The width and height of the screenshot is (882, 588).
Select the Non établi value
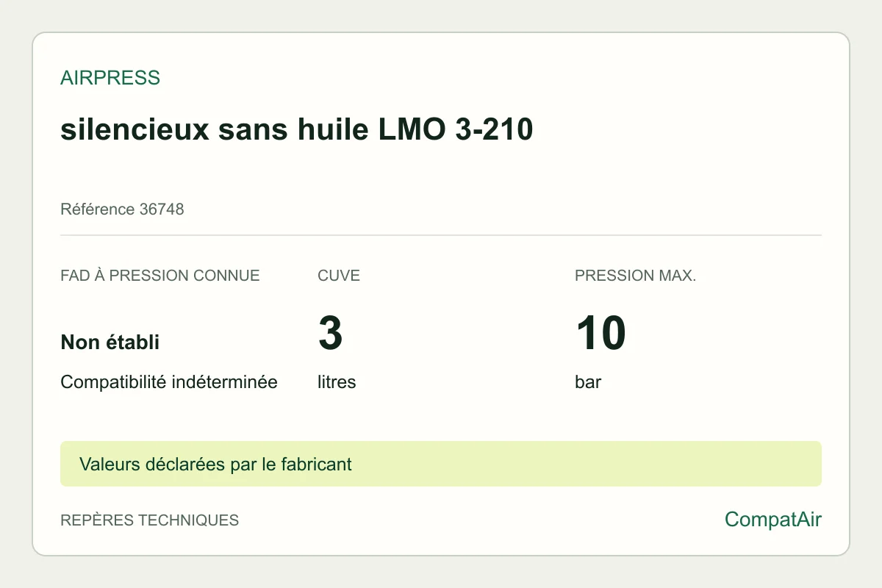coord(110,342)
